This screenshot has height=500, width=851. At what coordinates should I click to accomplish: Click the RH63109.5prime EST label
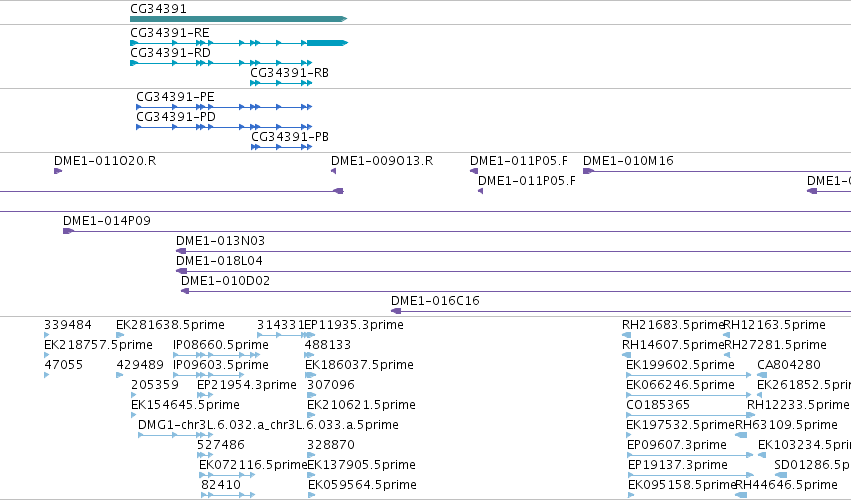786,425
